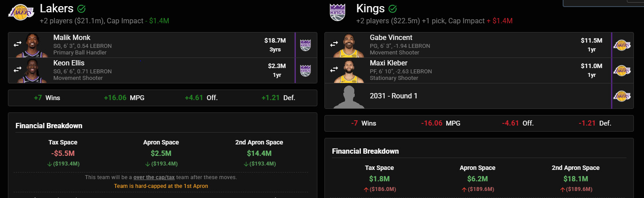Click the Kings logo on Keon Ellis's row
Viewport: 644px width, 198px height.
coord(305,70)
